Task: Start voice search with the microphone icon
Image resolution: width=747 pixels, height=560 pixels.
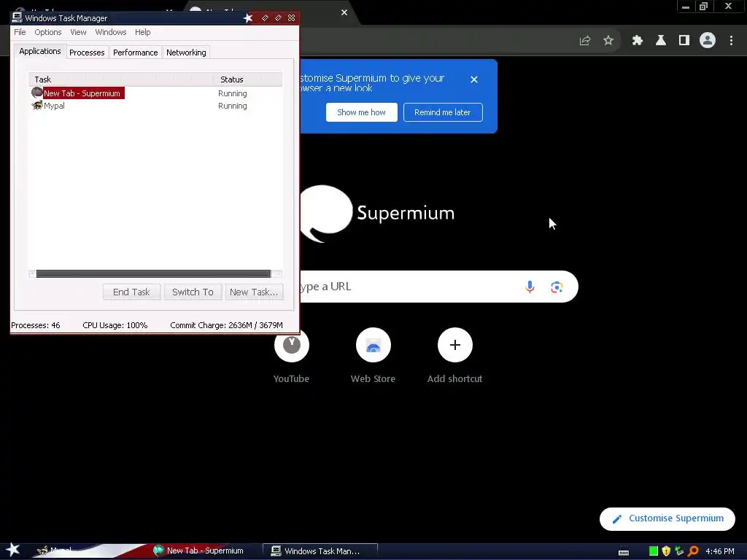Action: click(x=530, y=287)
